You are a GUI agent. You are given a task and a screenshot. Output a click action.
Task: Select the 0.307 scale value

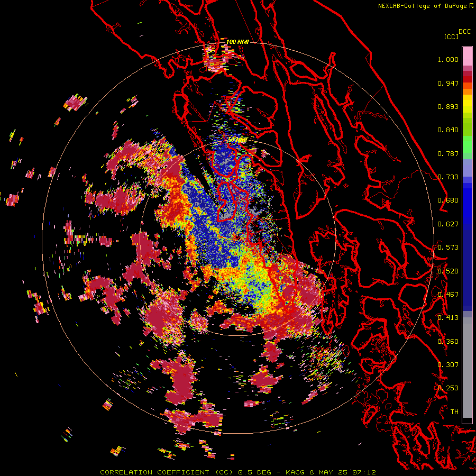(448, 365)
